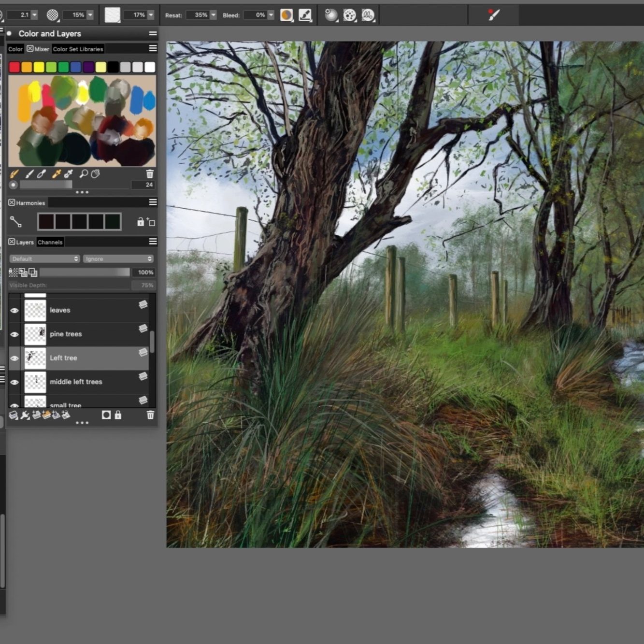Screen dimensions: 644x644
Task: Click the lock layer icon in Layers footer
Action: click(x=118, y=415)
